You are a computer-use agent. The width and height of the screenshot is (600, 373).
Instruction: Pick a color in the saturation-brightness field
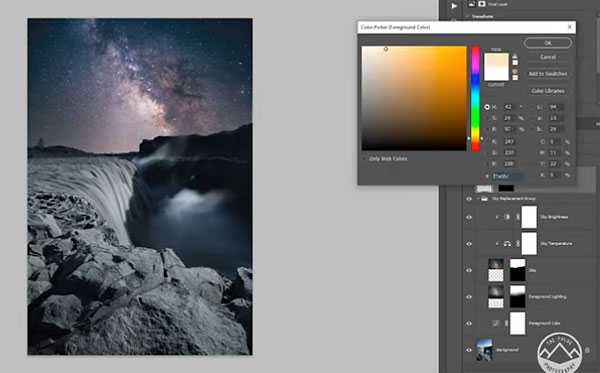tap(414, 98)
